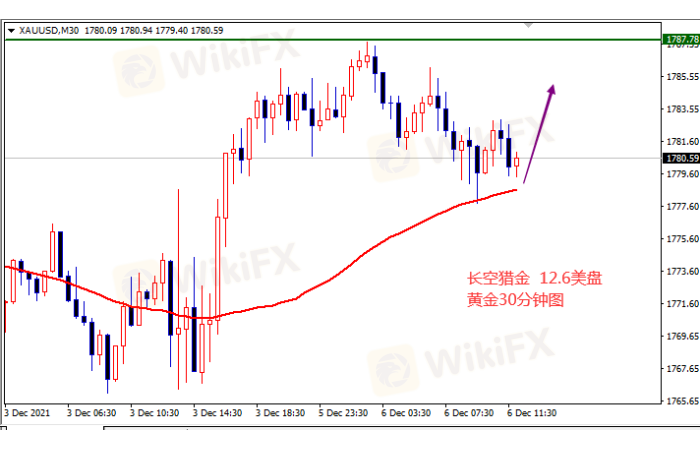Select the purple upward arrow drawing
The width and height of the screenshot is (700, 450).
pos(538,133)
